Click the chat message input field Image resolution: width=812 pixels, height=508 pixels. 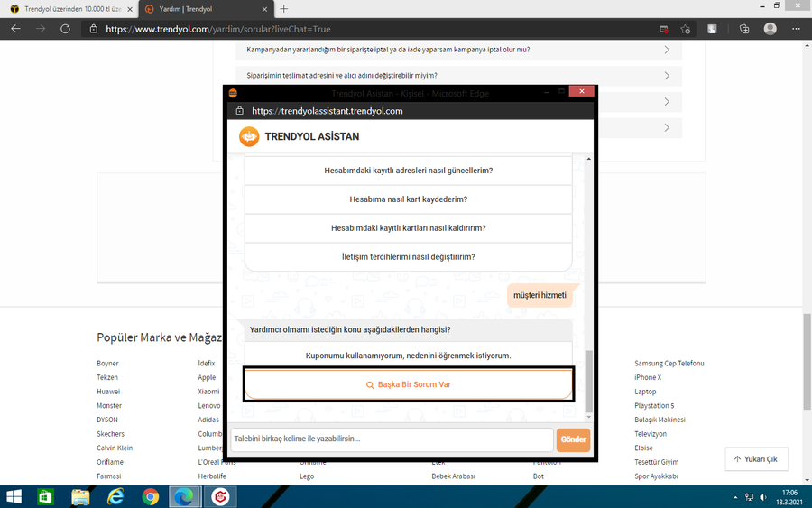pyautogui.click(x=392, y=439)
